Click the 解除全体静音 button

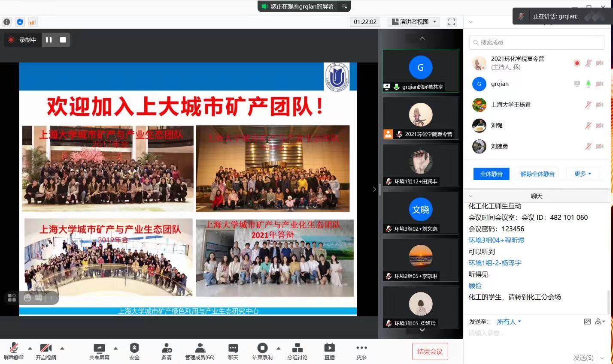(x=537, y=174)
